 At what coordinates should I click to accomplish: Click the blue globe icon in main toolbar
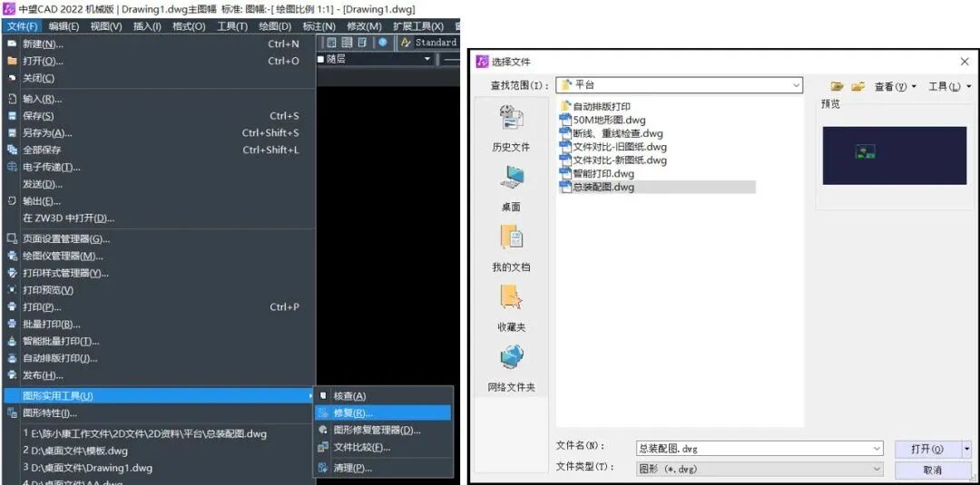coord(383,43)
